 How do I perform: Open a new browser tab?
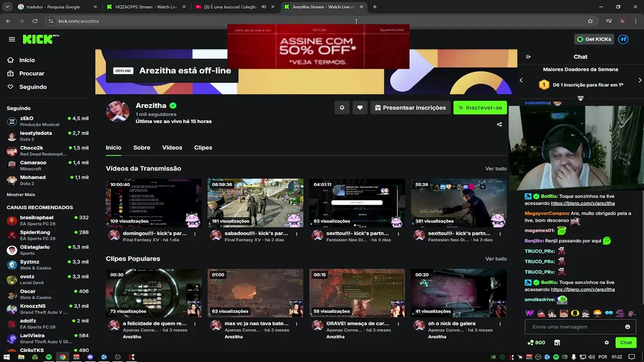[374, 7]
